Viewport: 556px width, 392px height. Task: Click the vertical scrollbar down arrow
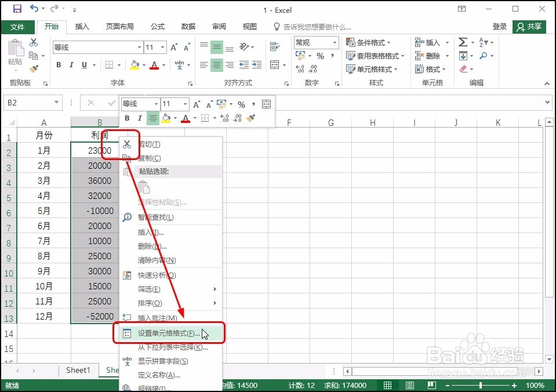click(550, 359)
